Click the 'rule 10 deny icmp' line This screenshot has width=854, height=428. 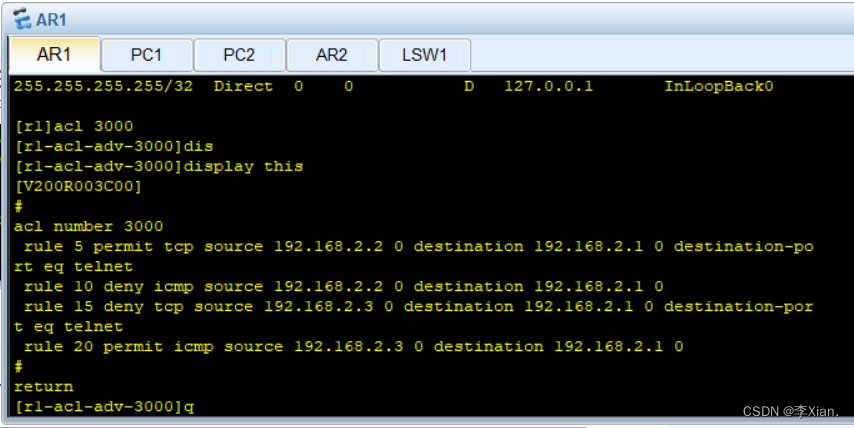(x=344, y=287)
